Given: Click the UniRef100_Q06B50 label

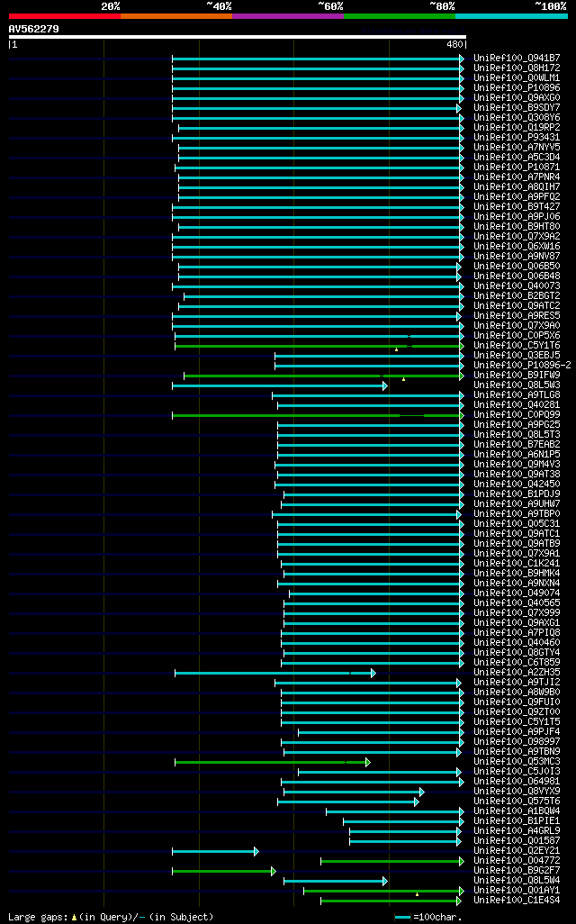Looking at the screenshot, I should pos(517,266).
